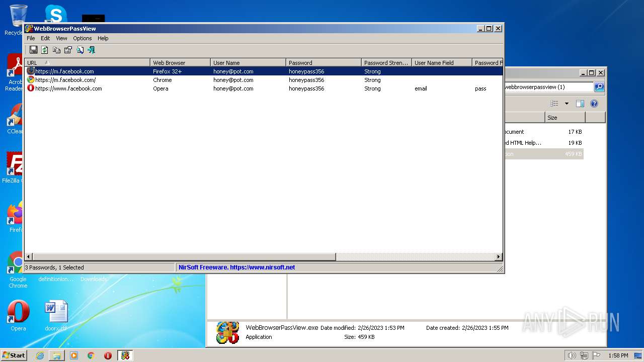This screenshot has height=362, width=644.
Task: Open the Start menu
Action: [x=14, y=355]
